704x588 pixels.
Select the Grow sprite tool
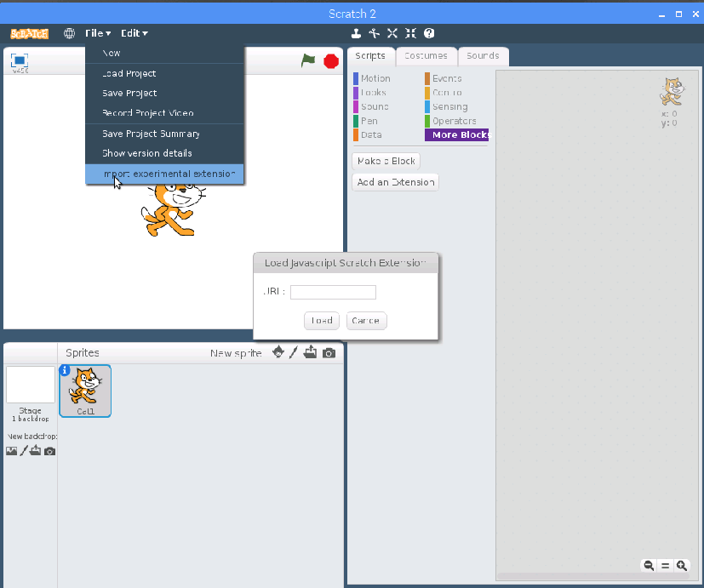point(392,33)
